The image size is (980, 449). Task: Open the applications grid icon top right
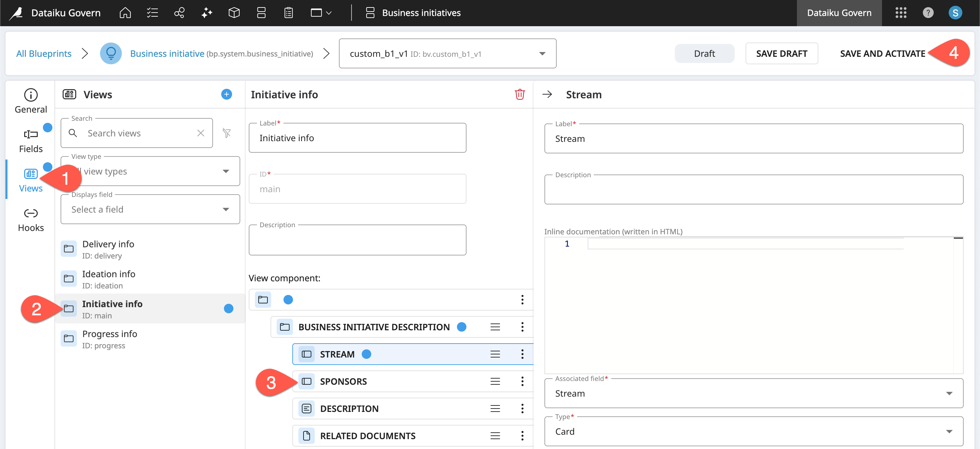(901, 13)
